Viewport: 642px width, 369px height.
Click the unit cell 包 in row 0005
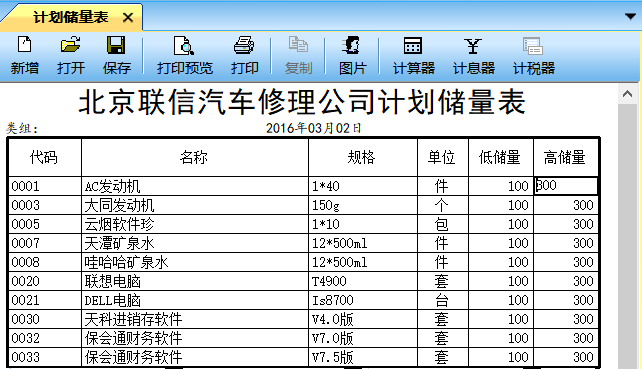pyautogui.click(x=442, y=224)
